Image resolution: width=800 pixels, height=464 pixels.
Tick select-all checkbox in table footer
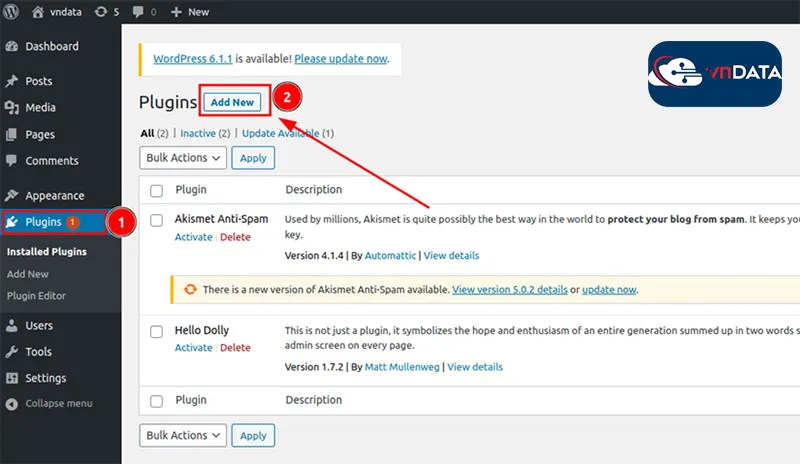(157, 401)
